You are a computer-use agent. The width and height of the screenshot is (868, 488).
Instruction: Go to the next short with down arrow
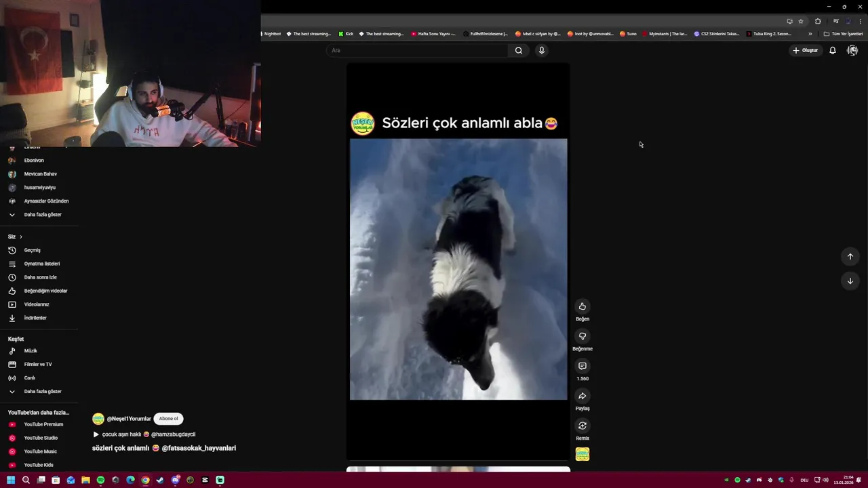click(x=850, y=281)
